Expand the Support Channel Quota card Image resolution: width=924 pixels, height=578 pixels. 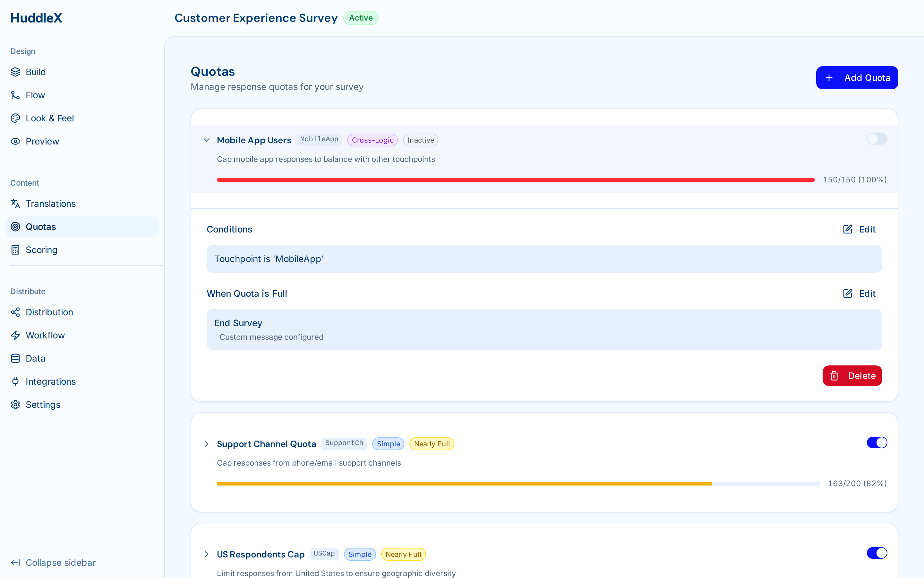(207, 444)
